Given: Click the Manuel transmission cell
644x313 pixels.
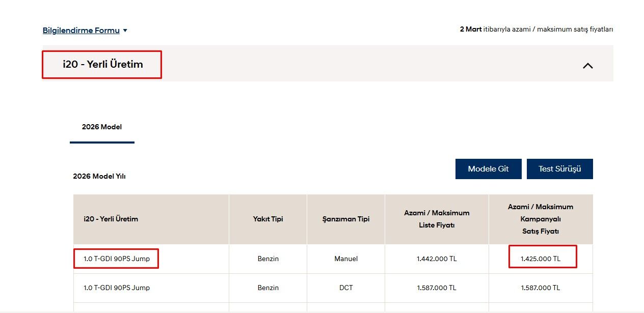Looking at the screenshot, I should click(346, 259).
